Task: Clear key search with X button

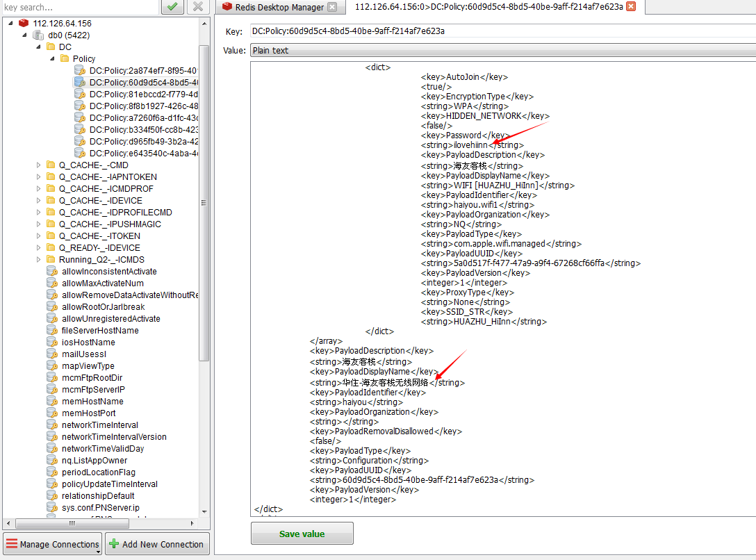Action: (197, 7)
